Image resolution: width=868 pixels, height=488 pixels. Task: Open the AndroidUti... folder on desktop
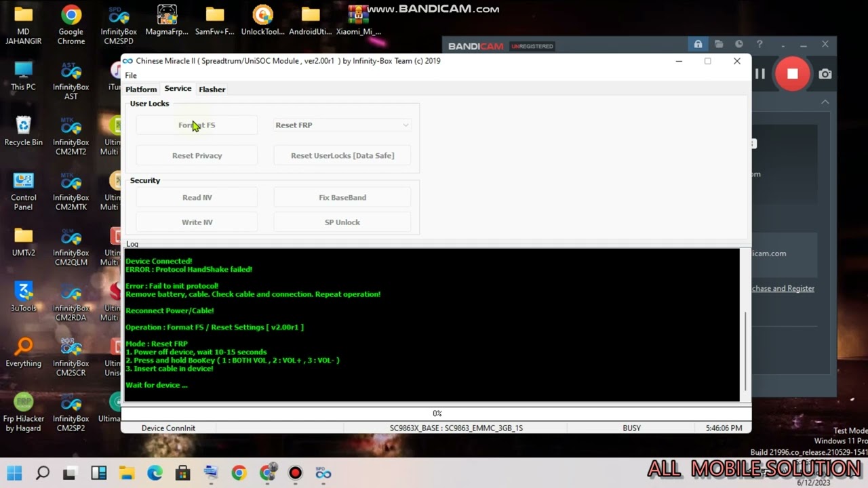coord(311,20)
